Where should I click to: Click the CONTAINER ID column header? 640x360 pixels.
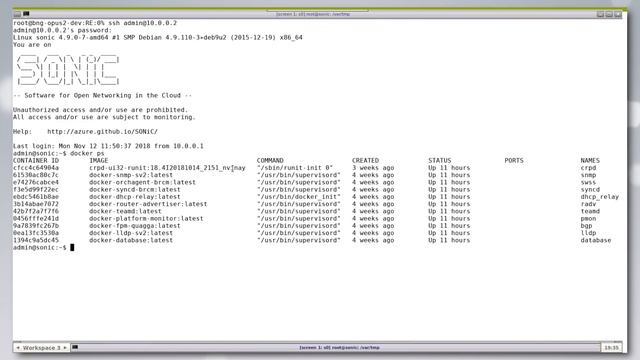coord(36,160)
